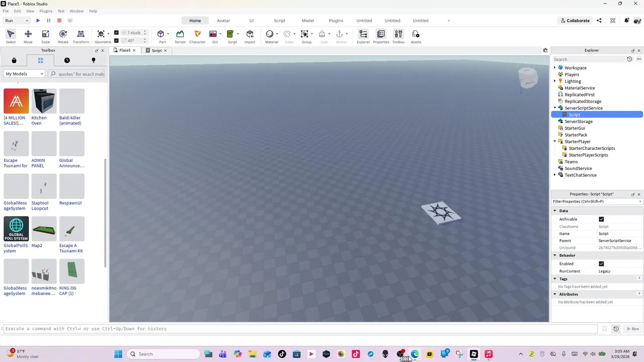Switch to the Avatar ribbon tab
Image resolution: width=644 pixels, height=362 pixels.
223,21
